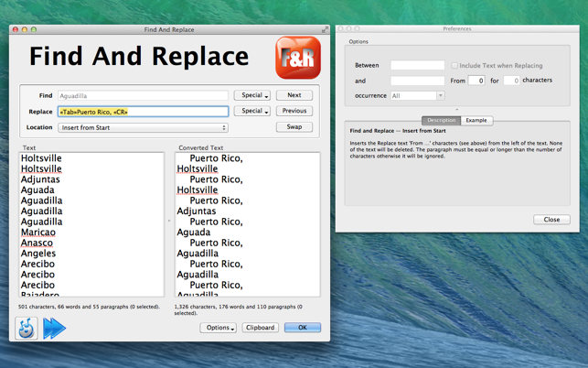Click Maricao in the Text list
Viewport: 588px width, 368px height.
point(38,233)
